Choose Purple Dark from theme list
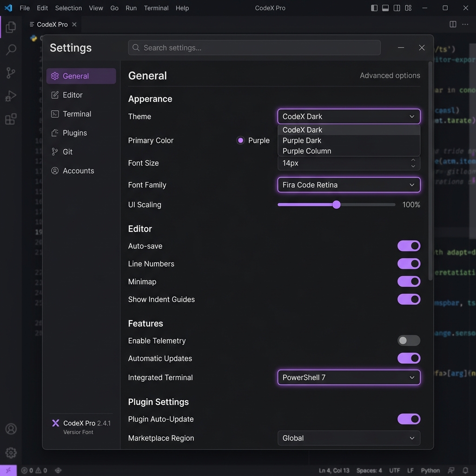The width and height of the screenshot is (476, 476). coord(349,140)
